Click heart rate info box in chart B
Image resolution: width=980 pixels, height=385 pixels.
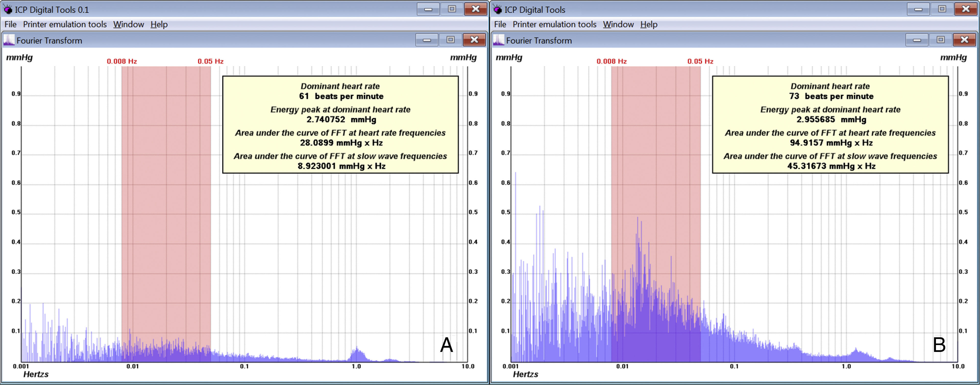pyautogui.click(x=830, y=125)
